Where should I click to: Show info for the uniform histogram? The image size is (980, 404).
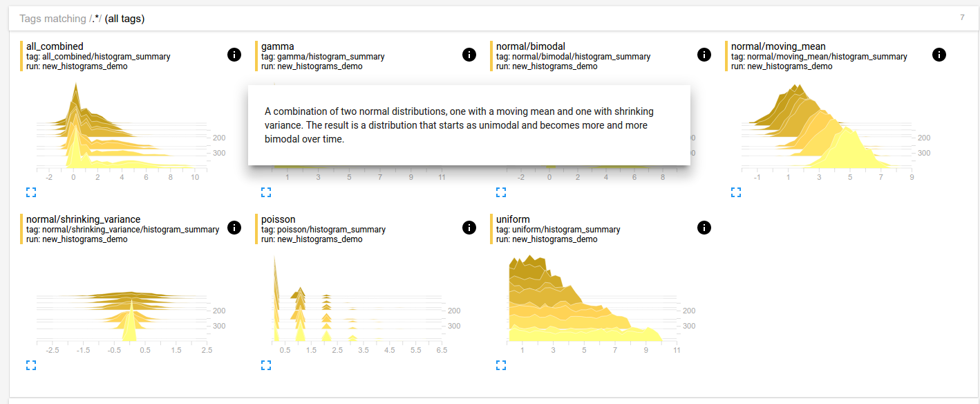pyautogui.click(x=704, y=227)
